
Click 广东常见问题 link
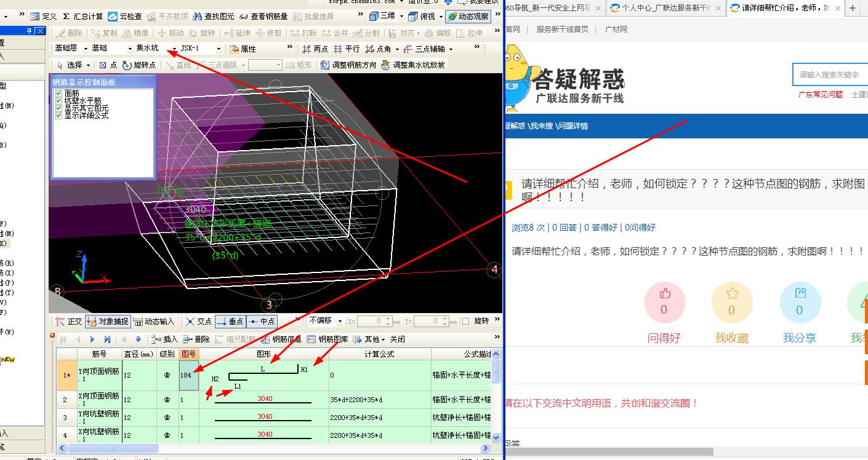820,94
